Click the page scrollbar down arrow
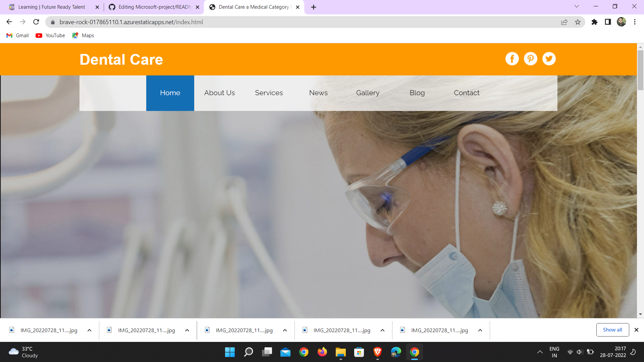Image resolution: width=644 pixels, height=362 pixels. pos(640,314)
